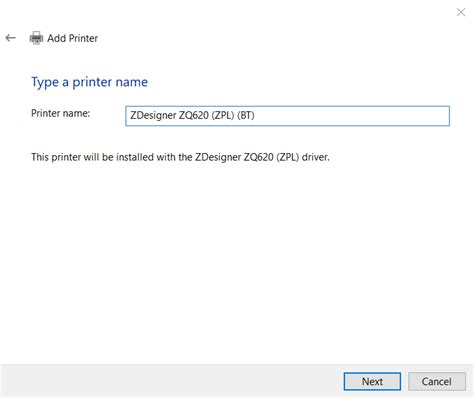
Task: Go back using the left arrow
Action: click(11, 38)
